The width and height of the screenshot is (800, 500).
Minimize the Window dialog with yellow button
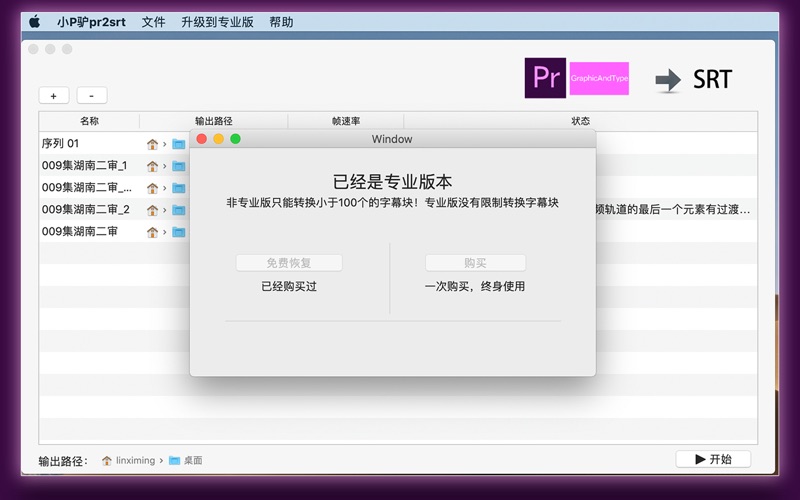coord(218,139)
